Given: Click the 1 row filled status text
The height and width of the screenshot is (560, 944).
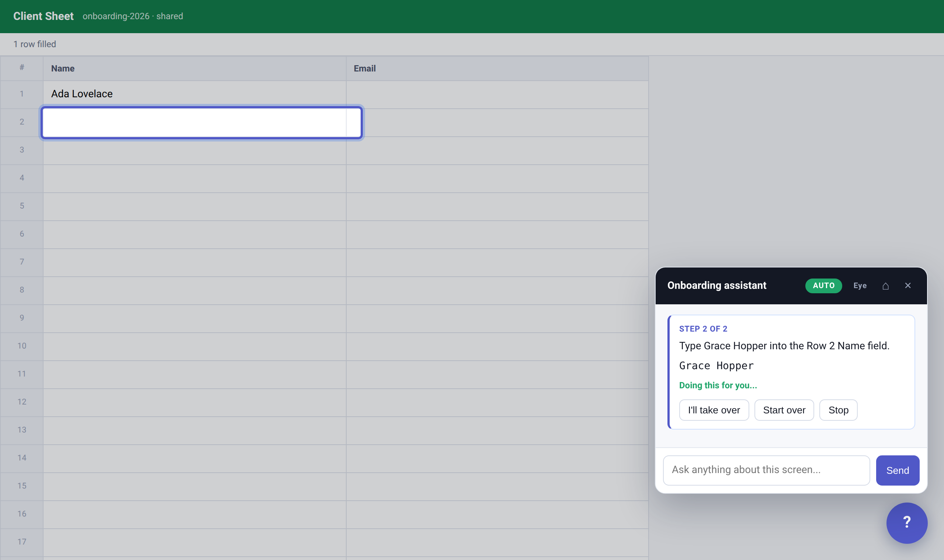Looking at the screenshot, I should point(34,44).
